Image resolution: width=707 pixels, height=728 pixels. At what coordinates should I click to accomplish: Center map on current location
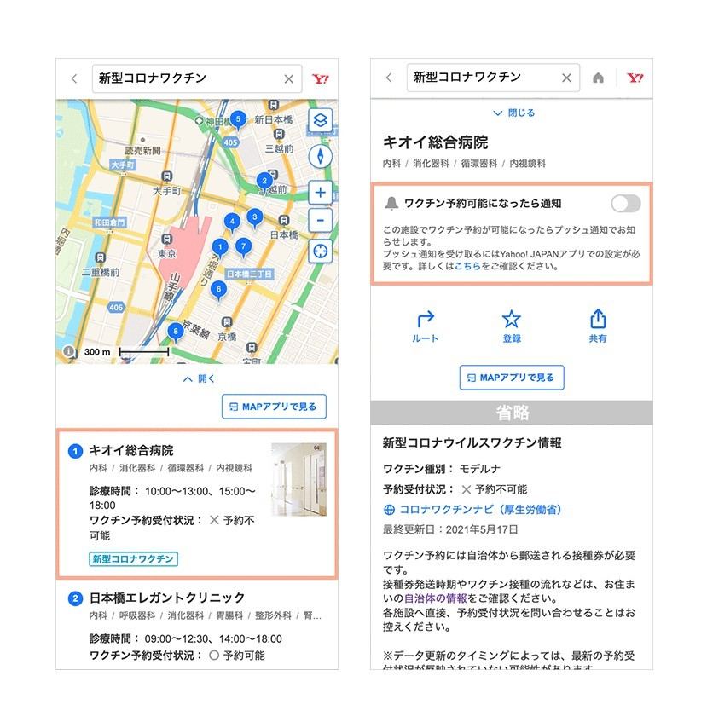point(321,251)
